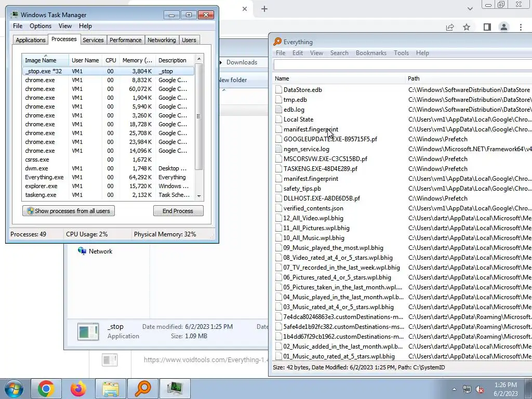Open the taskbar clock showing 1:26 PM
This screenshot has height=399, width=532.
(506, 389)
